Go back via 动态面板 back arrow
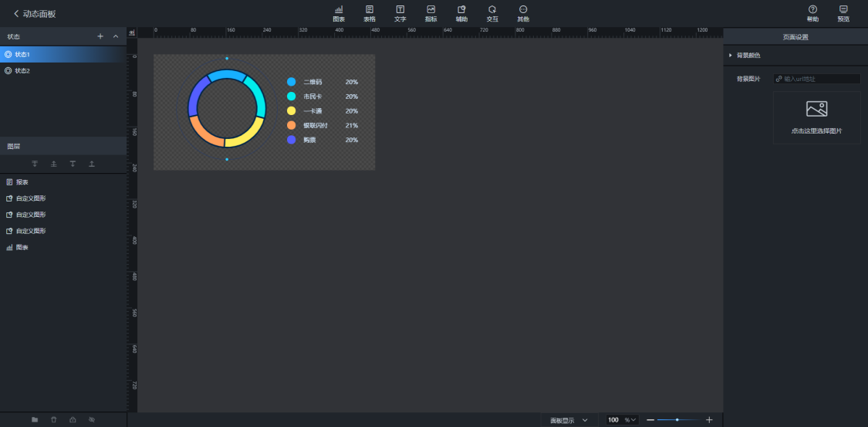This screenshot has height=427, width=868. click(15, 14)
